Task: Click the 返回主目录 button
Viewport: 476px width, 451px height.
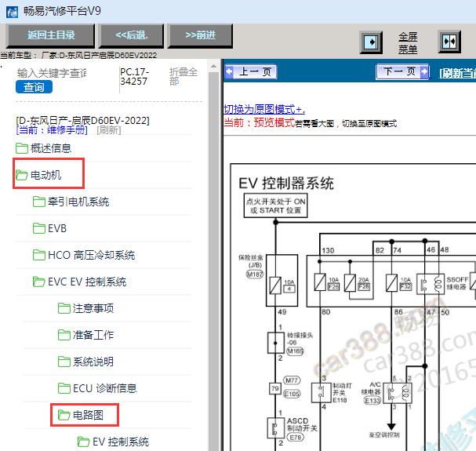Action: [x=51, y=35]
